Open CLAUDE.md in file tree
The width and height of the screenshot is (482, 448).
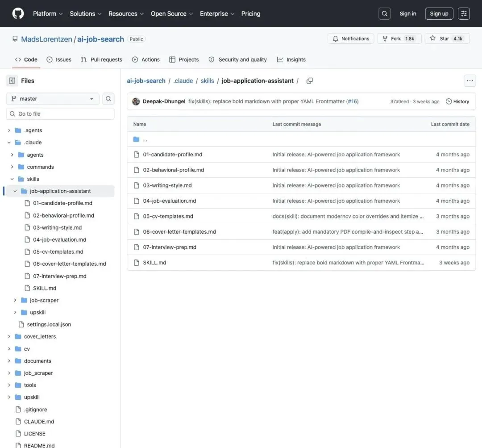(39, 422)
